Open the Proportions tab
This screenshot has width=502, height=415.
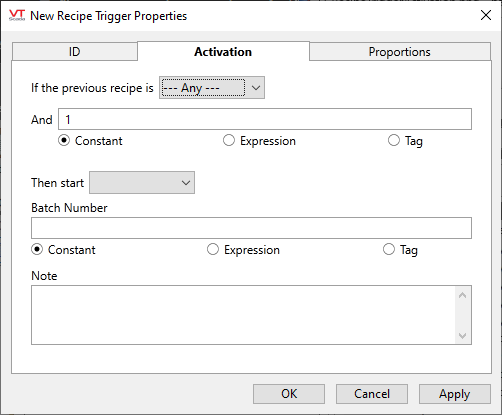(x=400, y=52)
